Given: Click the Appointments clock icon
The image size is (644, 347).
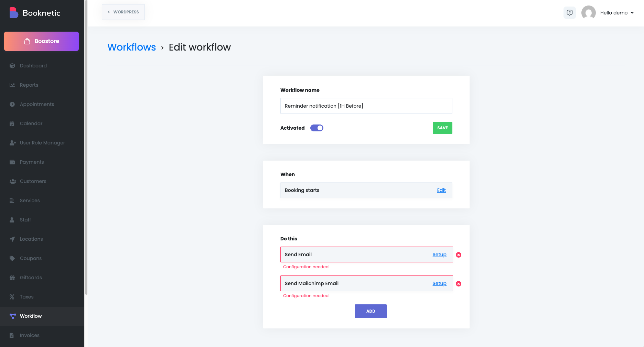Looking at the screenshot, I should (12, 104).
